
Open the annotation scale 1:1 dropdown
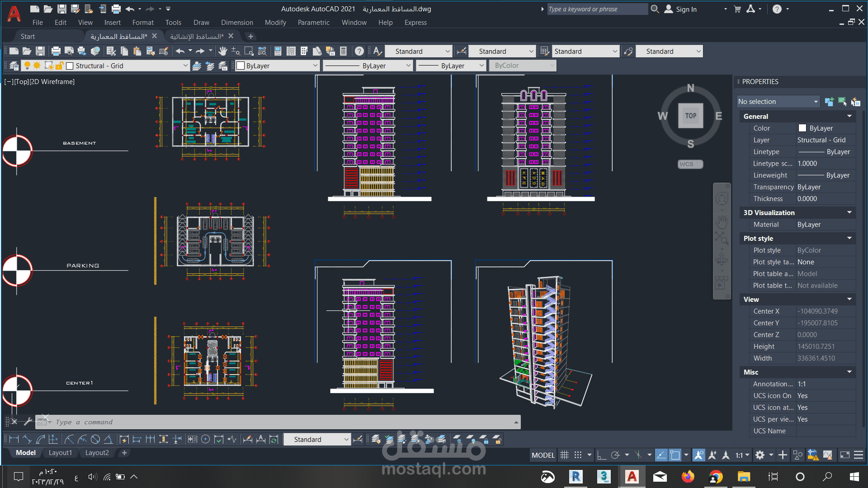(742, 455)
